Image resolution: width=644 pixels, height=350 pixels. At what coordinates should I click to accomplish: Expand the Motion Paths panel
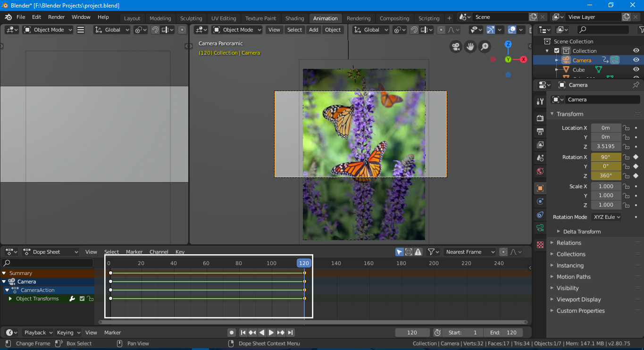(573, 277)
